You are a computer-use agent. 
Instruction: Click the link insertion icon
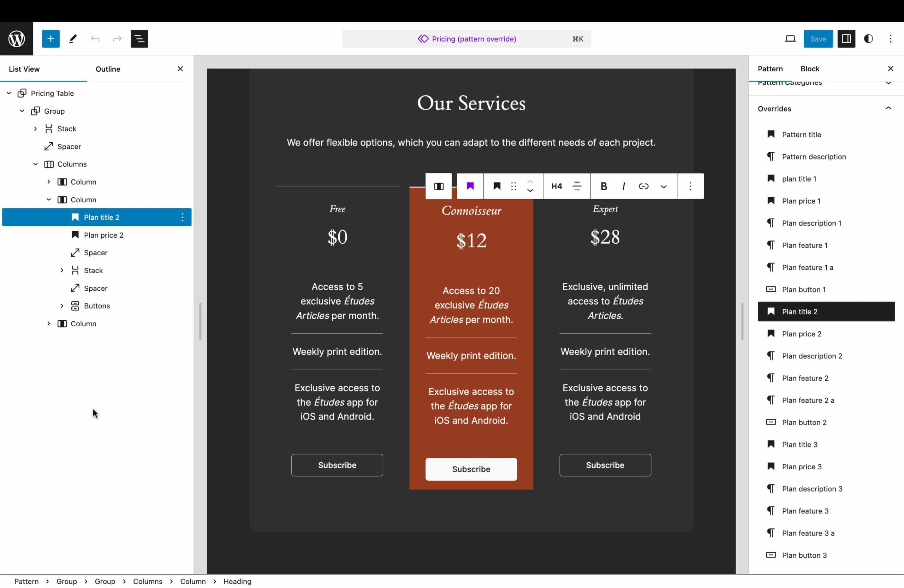click(644, 186)
